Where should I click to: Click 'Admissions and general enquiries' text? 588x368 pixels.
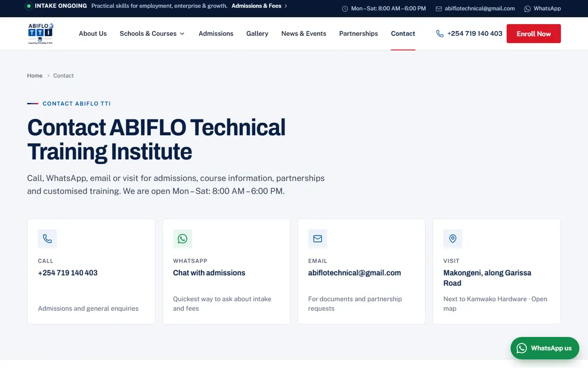88,308
